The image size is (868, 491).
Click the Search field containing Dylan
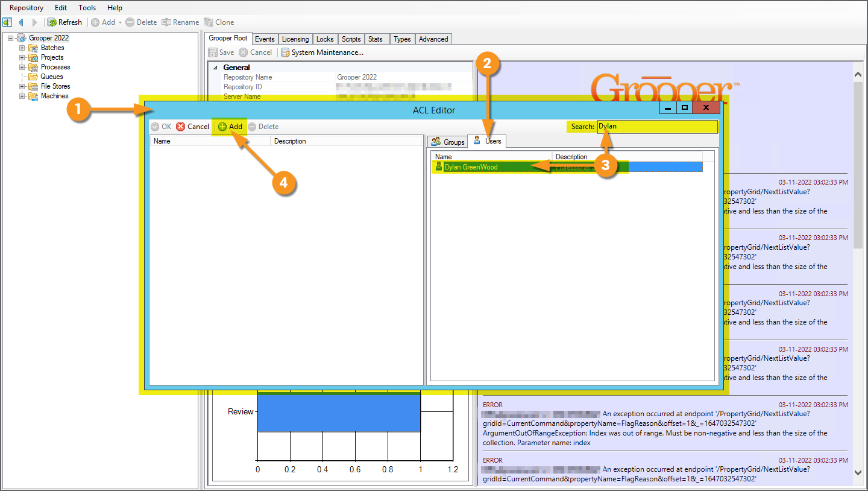click(656, 127)
